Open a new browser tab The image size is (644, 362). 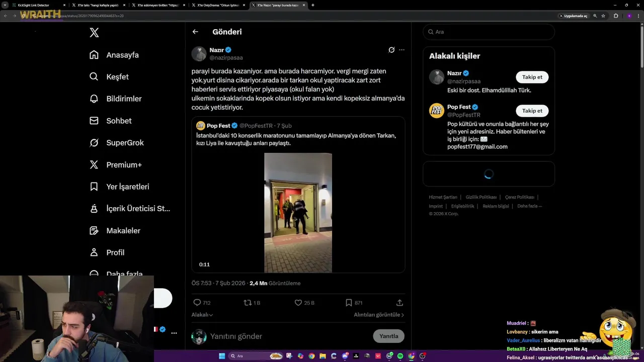tap(313, 5)
